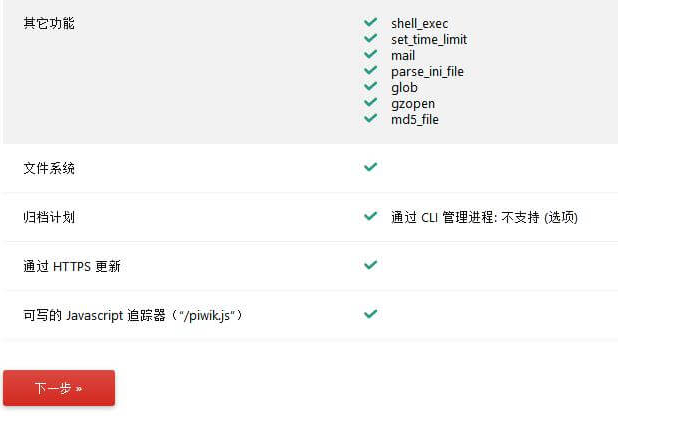Click the 可写的 Javascript 追踪器 label
This screenshot has width=686, height=421.
point(133,315)
